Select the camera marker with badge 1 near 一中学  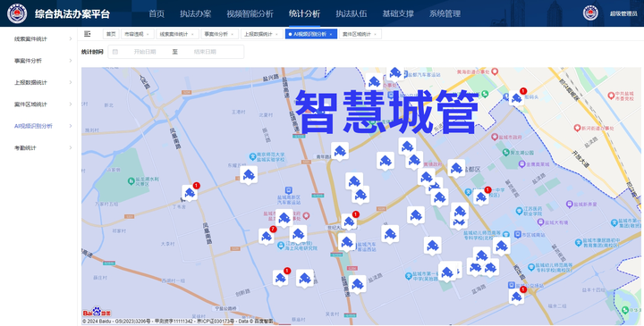[481, 197]
